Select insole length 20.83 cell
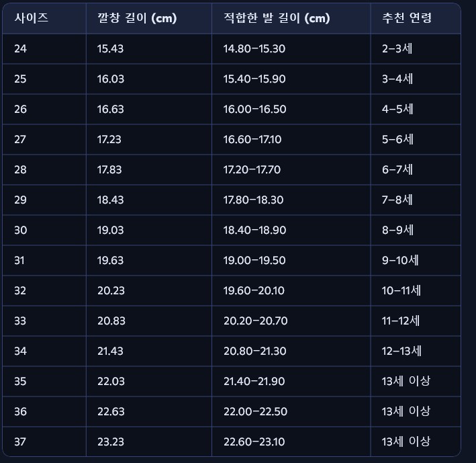476x463 pixels. [110, 321]
